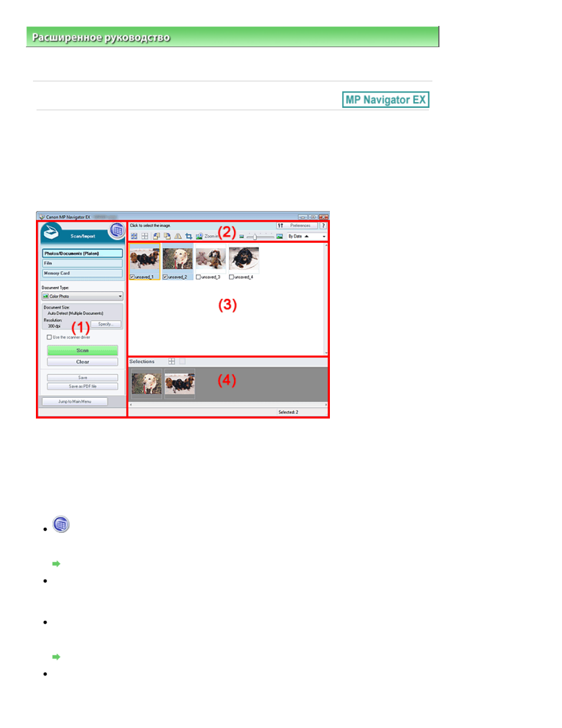Screen dimensions: 562x728
Task: Rotate image left with the toolbar icon
Action: click(x=156, y=236)
